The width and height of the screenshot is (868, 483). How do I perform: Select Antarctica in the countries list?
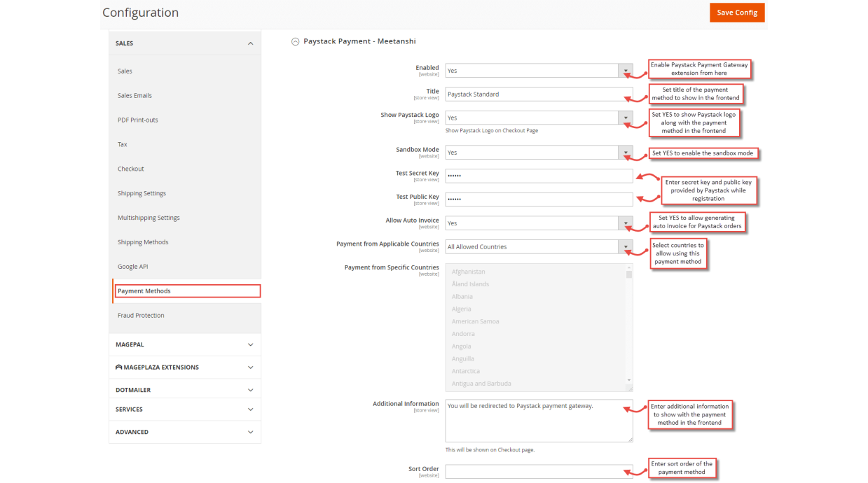click(466, 372)
